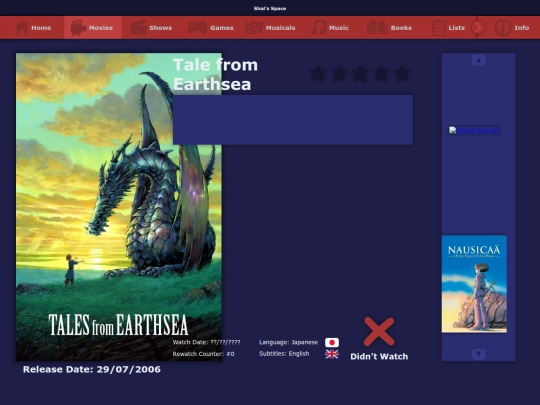Open the Info menu label
This screenshot has height=405, width=540.
[x=522, y=28]
